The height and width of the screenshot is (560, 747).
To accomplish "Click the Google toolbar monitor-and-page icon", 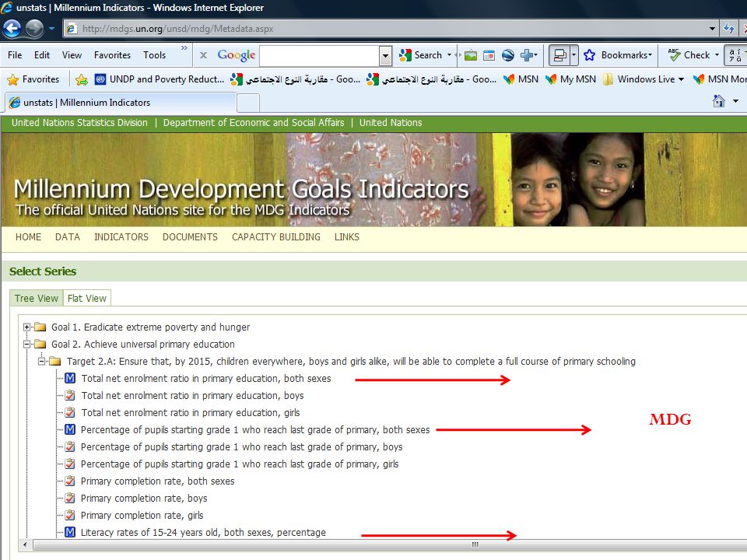I will coord(559,55).
